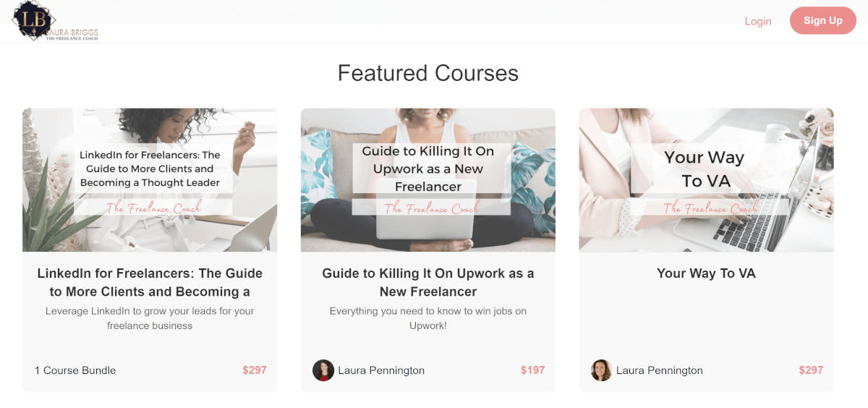Viewport: 868px width, 408px height.
Task: Click the Upwork course description text
Action: point(428,318)
